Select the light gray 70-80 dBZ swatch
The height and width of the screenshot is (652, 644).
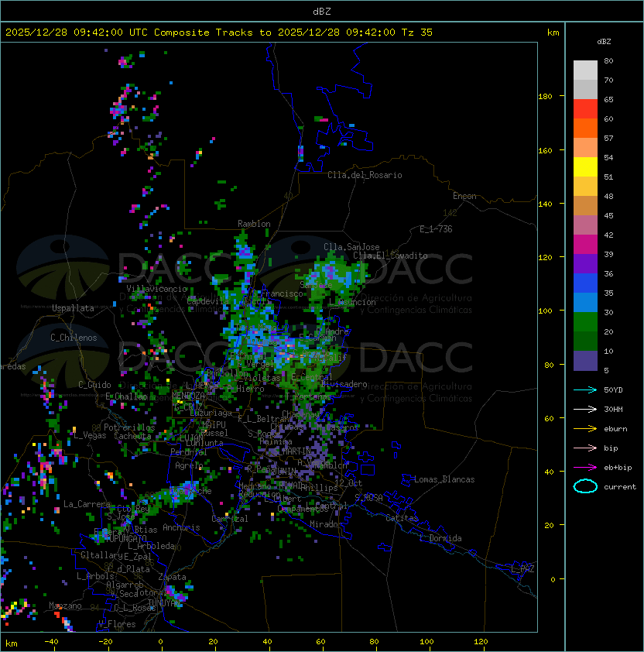(x=585, y=70)
